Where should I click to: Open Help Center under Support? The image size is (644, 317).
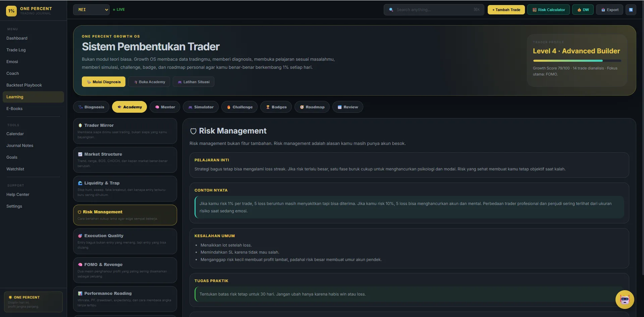coord(33,195)
